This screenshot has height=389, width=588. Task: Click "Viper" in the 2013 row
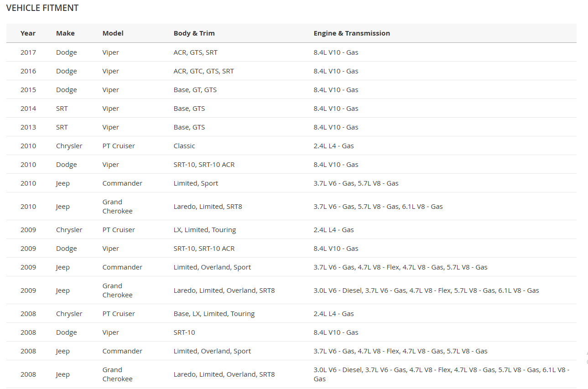coord(111,127)
